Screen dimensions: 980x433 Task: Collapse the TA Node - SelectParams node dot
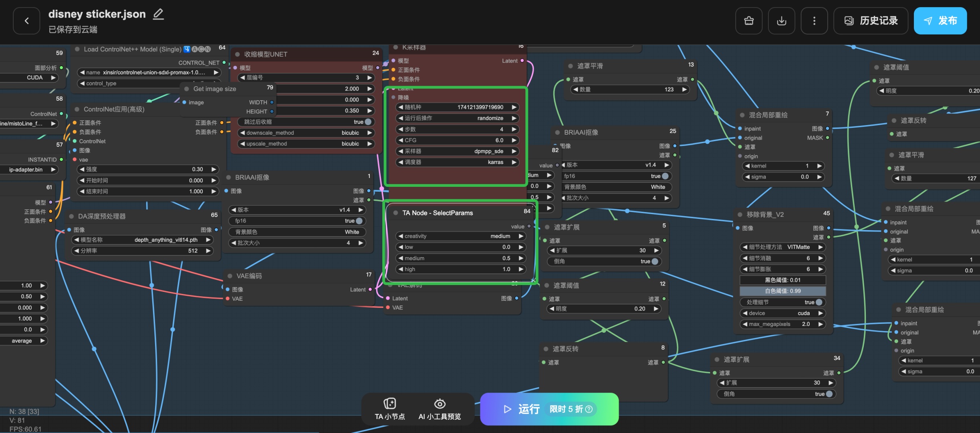coord(395,213)
